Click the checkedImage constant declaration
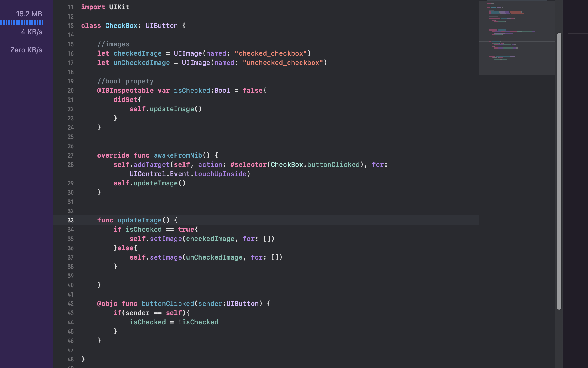Image resolution: width=588 pixels, height=368 pixels. coord(137,53)
